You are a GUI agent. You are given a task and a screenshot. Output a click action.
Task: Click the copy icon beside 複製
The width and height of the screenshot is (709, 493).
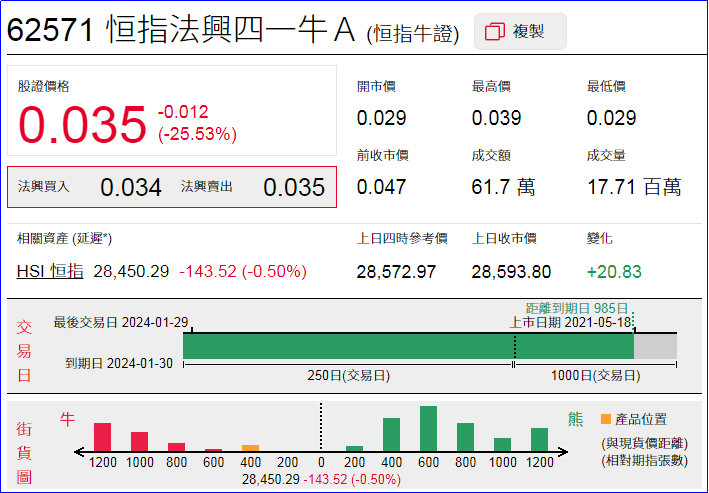tap(495, 32)
